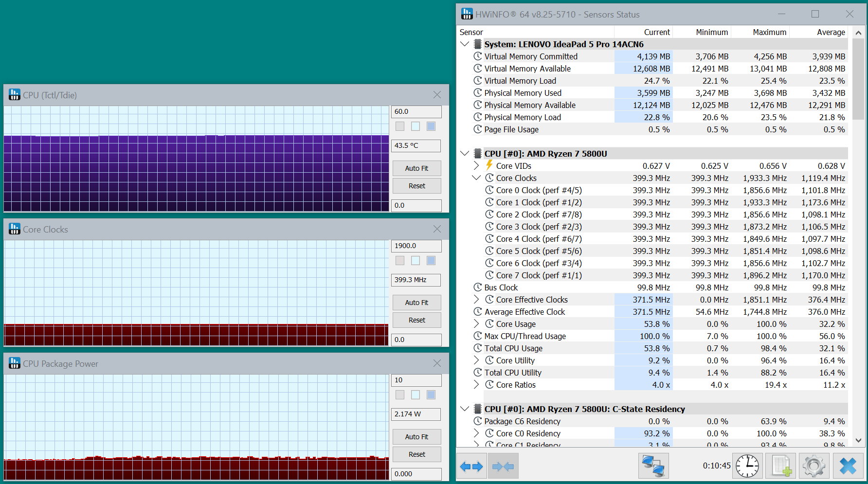Expand the Core Utility row
Viewport: 868px width, 484px height.
click(476, 360)
